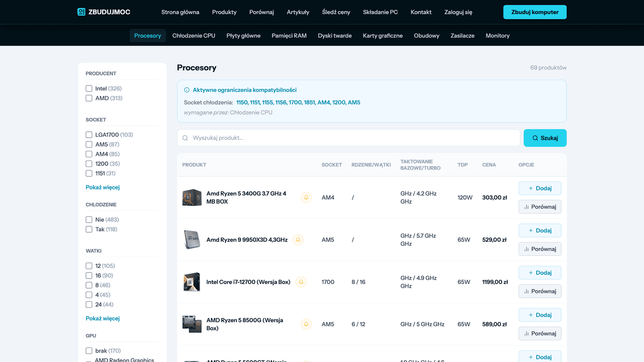Compare the AMD Ryzen 5 8500G

pos(540,333)
